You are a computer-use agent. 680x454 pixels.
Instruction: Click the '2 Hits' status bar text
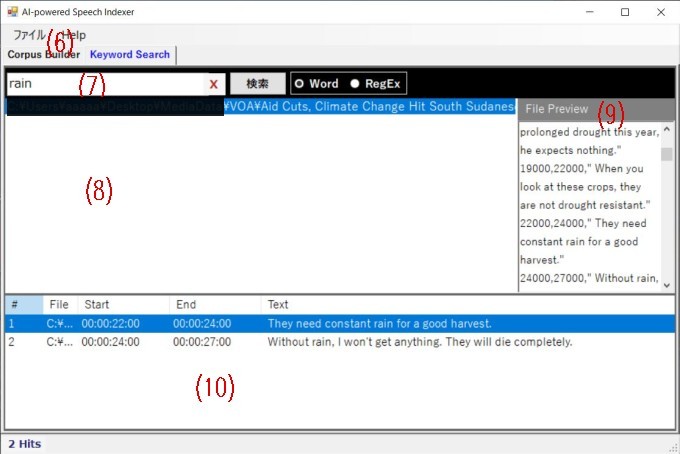[x=25, y=444]
